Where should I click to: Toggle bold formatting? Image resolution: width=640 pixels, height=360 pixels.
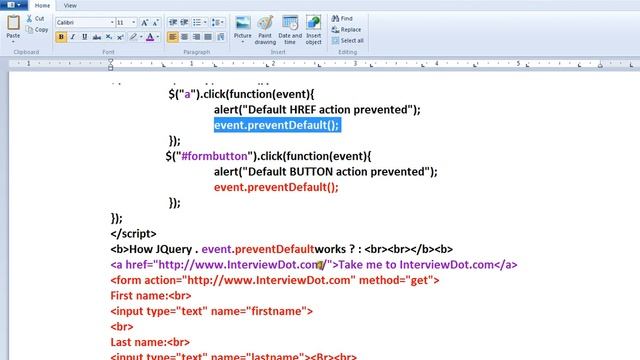click(x=61, y=37)
